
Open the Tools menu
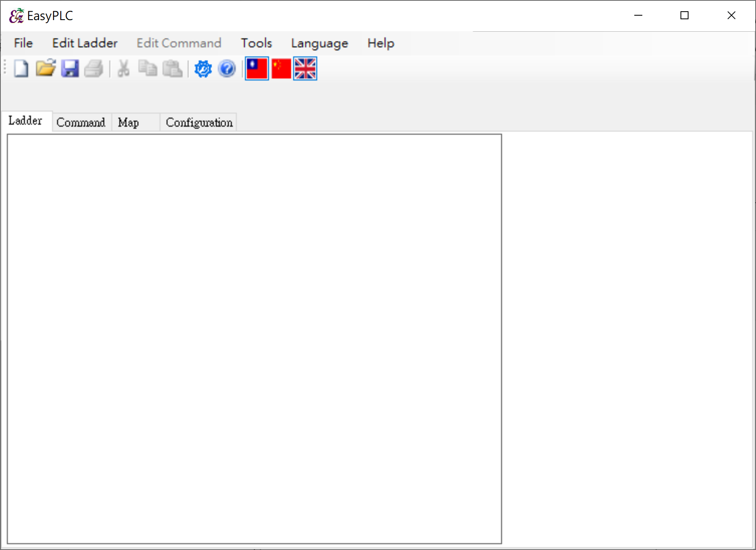point(256,43)
